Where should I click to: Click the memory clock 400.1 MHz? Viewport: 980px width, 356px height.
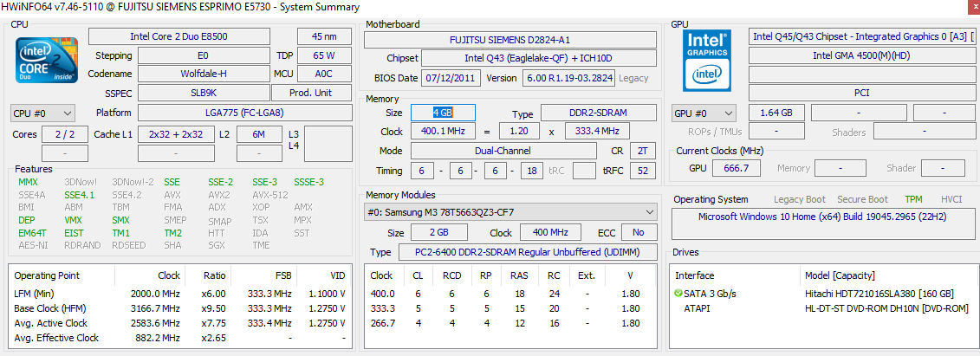click(443, 132)
